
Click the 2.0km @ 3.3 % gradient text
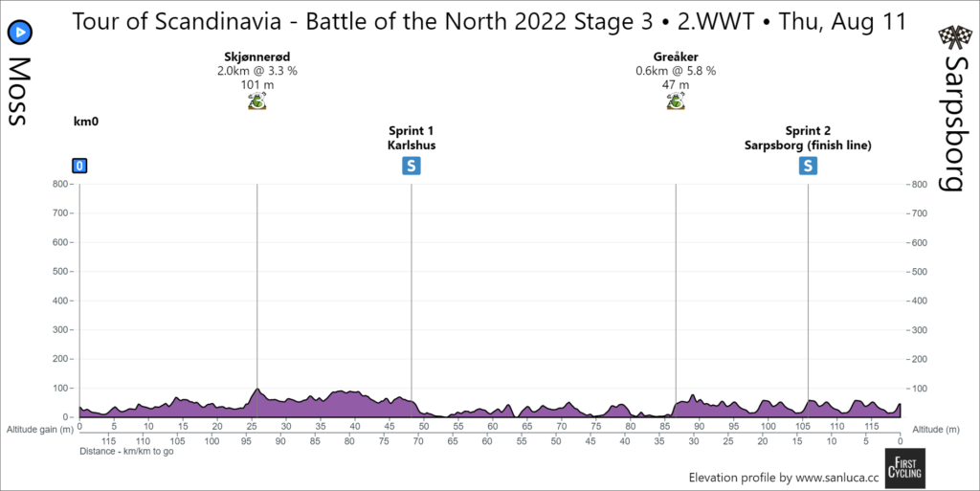(x=256, y=71)
